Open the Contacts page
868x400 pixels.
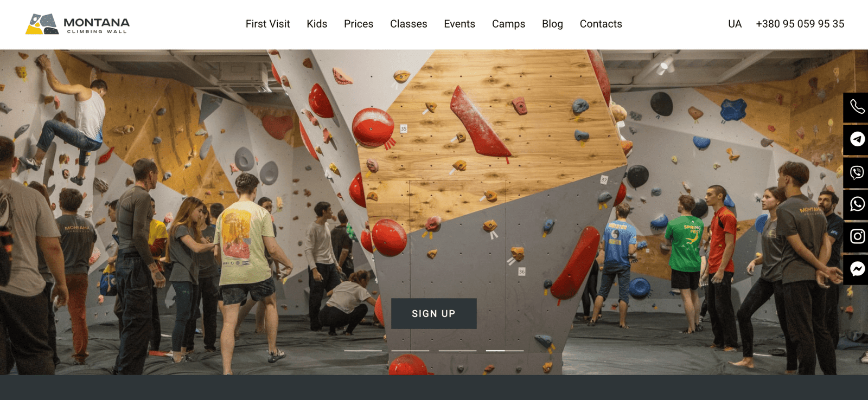601,24
